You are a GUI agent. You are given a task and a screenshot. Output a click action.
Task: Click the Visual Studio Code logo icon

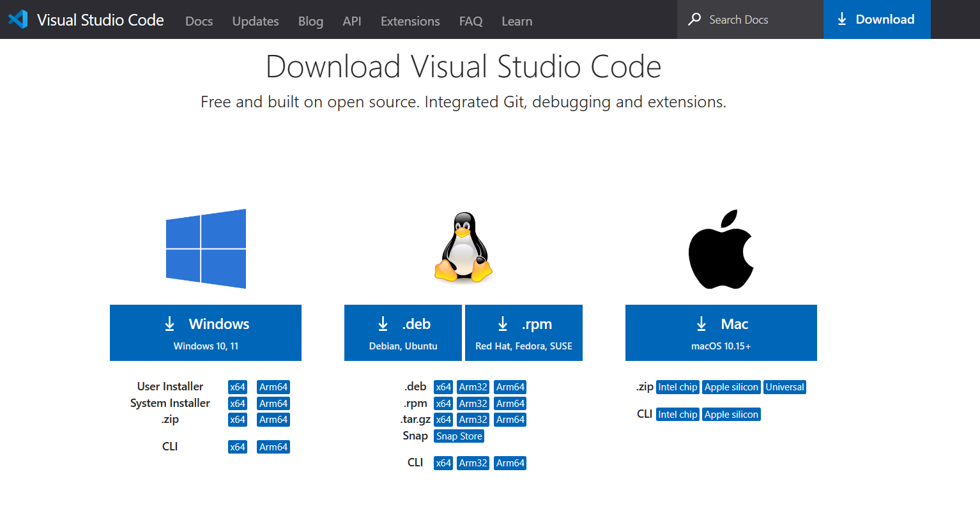[x=18, y=19]
